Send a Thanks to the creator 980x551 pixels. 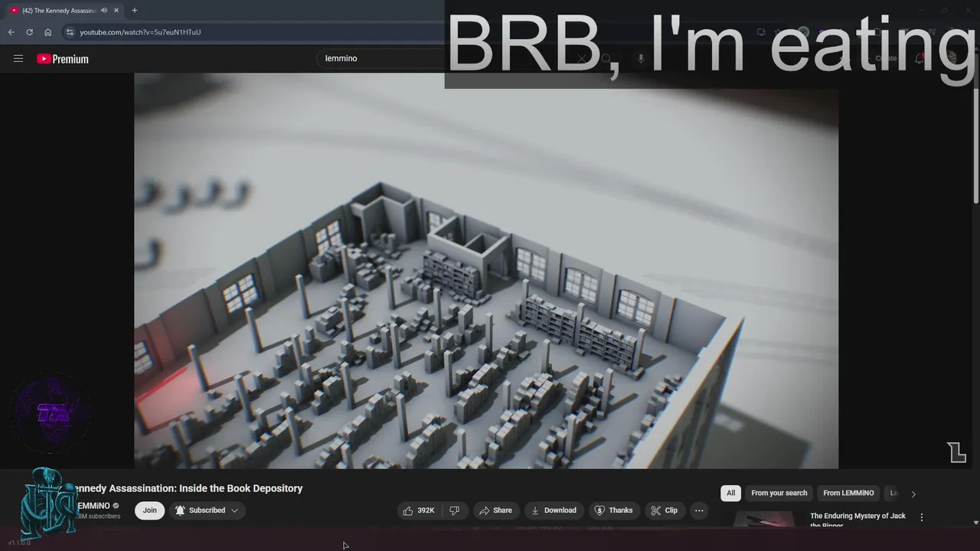(613, 510)
